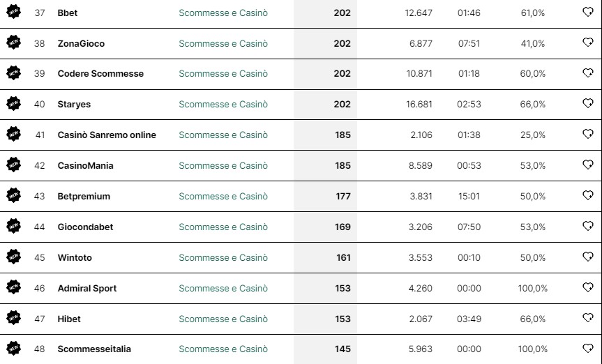Open Scommesse e Casinò category for Bbet
This screenshot has width=602, height=364.
(x=223, y=13)
